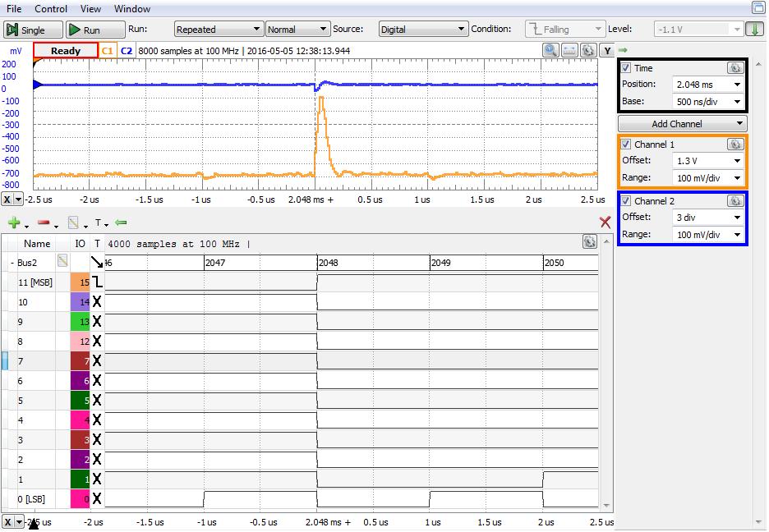Open the trigger Level dropdown
Image resolution: width=769 pixels, height=532 pixels.
698,30
